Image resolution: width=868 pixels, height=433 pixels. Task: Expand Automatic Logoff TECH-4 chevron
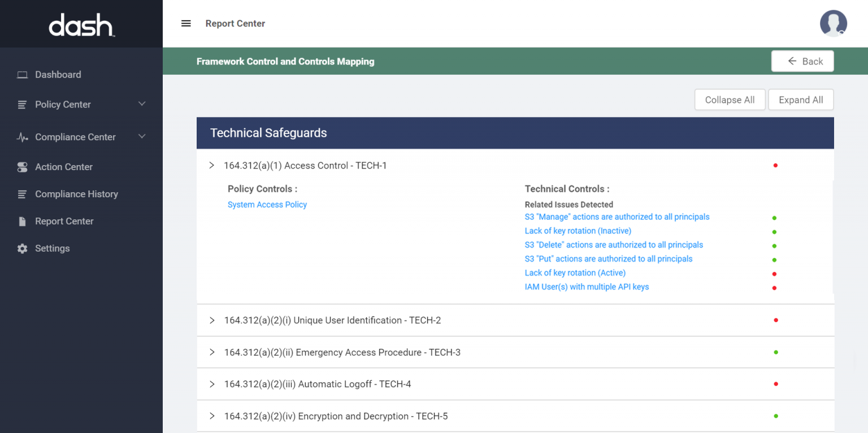click(212, 384)
